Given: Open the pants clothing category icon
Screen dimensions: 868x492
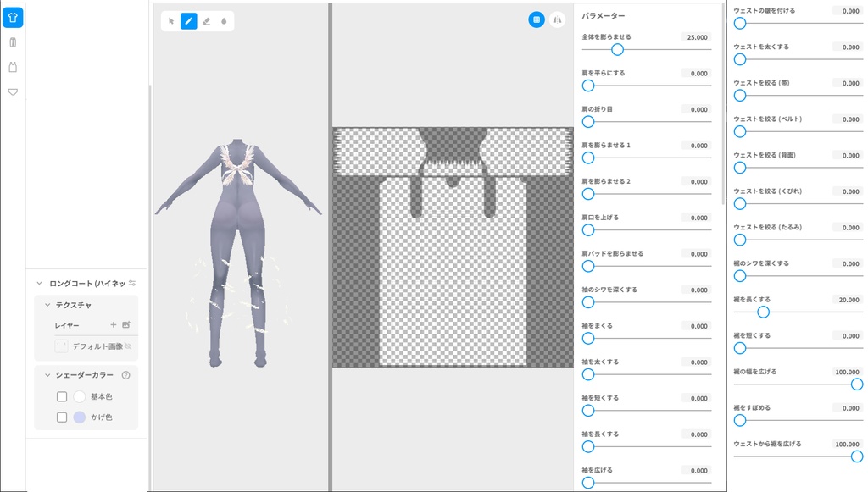Looking at the screenshot, I should click(x=13, y=42).
